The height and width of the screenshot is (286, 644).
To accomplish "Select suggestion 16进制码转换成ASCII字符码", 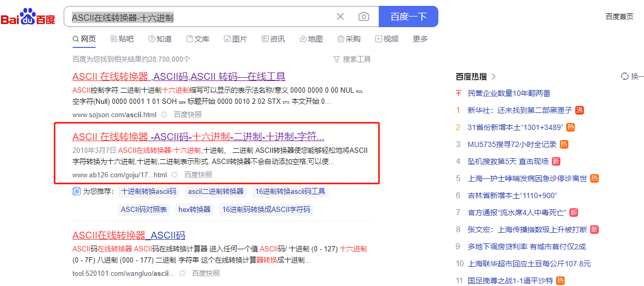I will [x=266, y=209].
